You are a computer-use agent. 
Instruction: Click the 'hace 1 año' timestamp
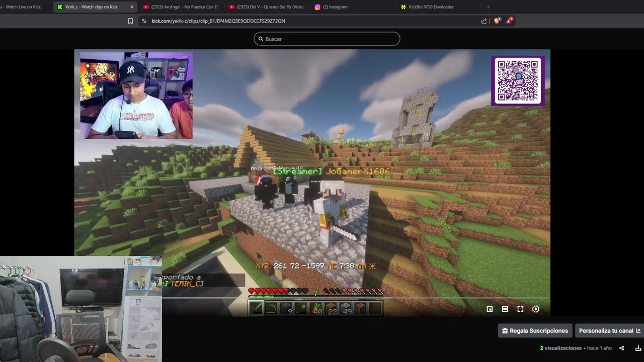click(x=599, y=348)
